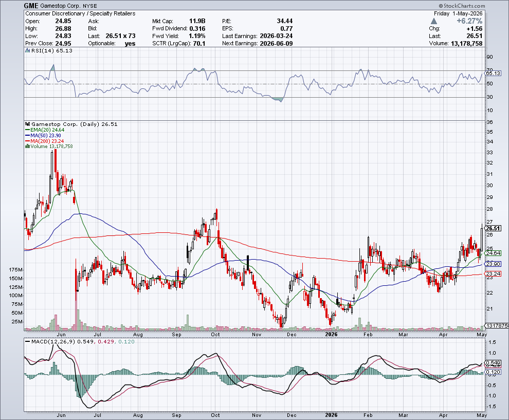
Task: Click the header Volume value 13,178,758
Action: (466, 44)
